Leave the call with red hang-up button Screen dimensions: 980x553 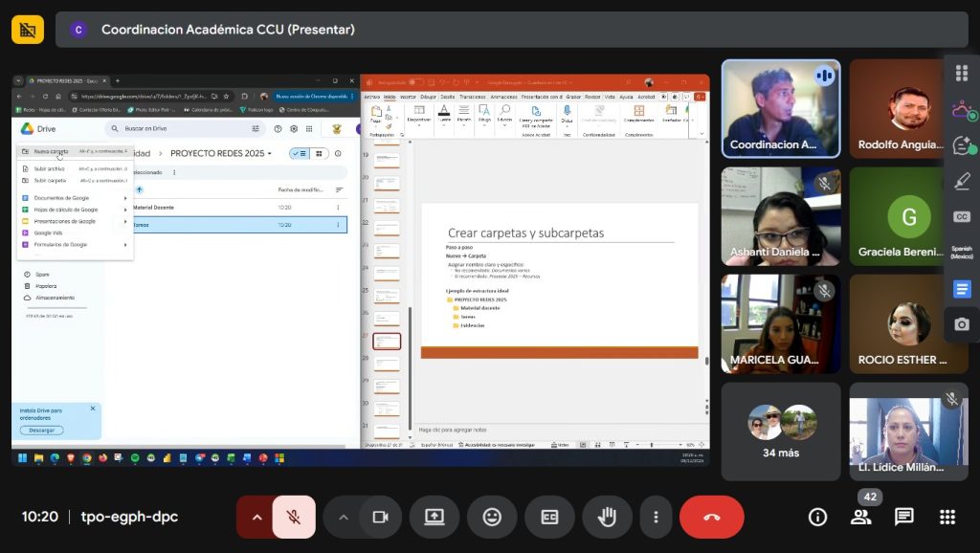[x=711, y=517]
